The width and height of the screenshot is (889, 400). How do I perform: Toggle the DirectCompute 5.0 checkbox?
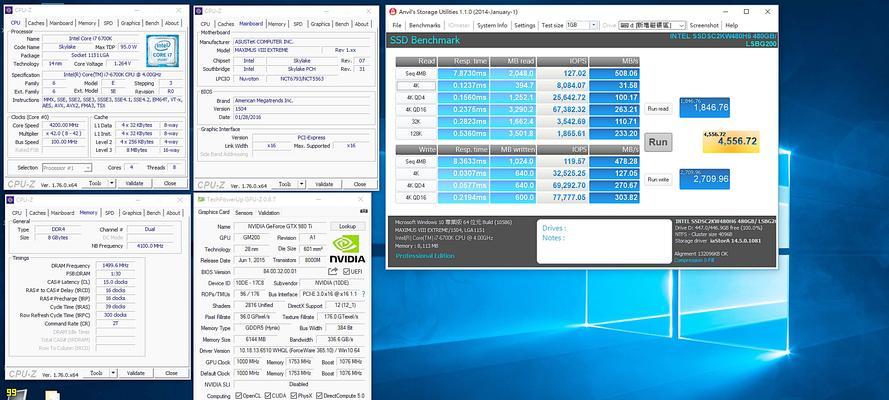(x=320, y=395)
